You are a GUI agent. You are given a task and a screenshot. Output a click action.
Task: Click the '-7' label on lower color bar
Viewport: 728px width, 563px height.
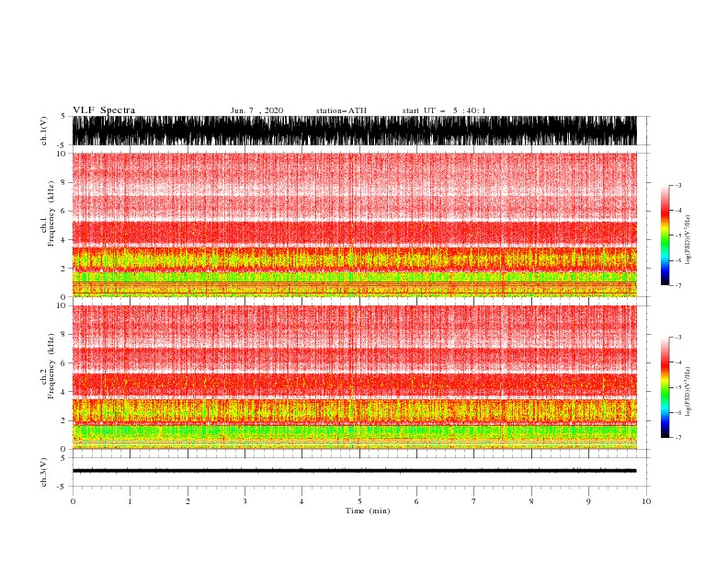[x=677, y=437]
